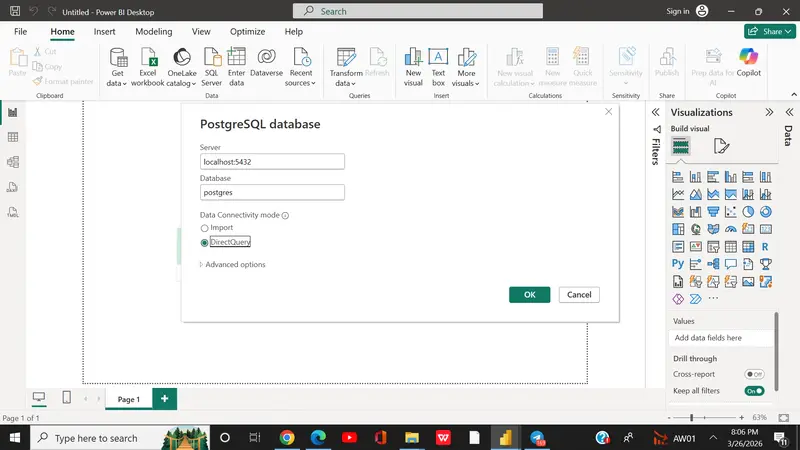The width and height of the screenshot is (800, 450).
Task: Open TMDL view in sidebar
Action: coord(13,212)
